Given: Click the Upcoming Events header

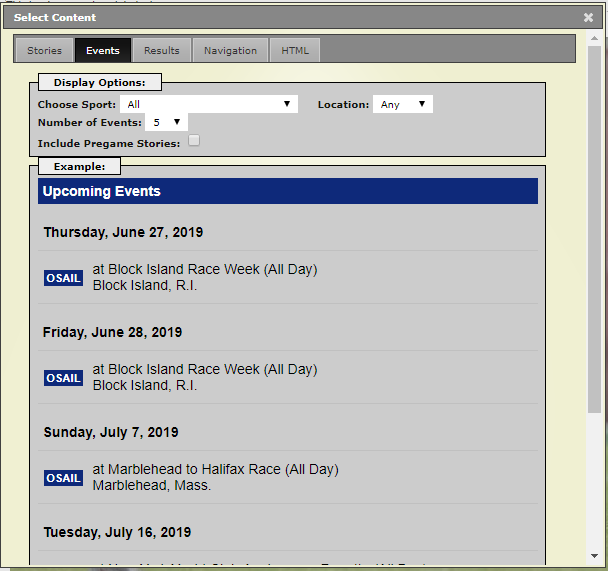Looking at the screenshot, I should click(288, 191).
